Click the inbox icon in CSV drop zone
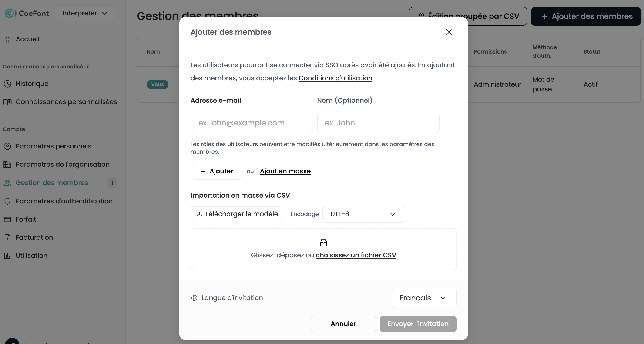Image resolution: width=644 pixels, height=344 pixels. click(x=323, y=243)
